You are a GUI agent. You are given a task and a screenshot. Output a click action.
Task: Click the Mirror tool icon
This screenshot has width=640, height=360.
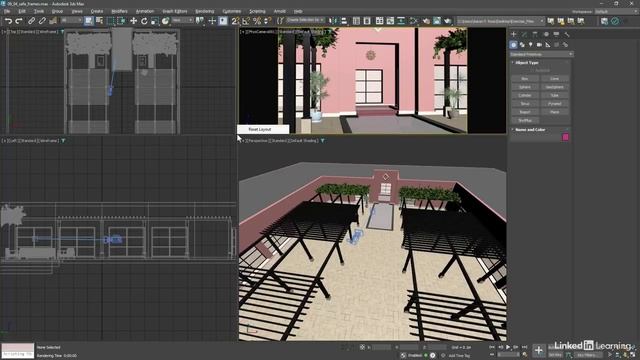(x=333, y=21)
